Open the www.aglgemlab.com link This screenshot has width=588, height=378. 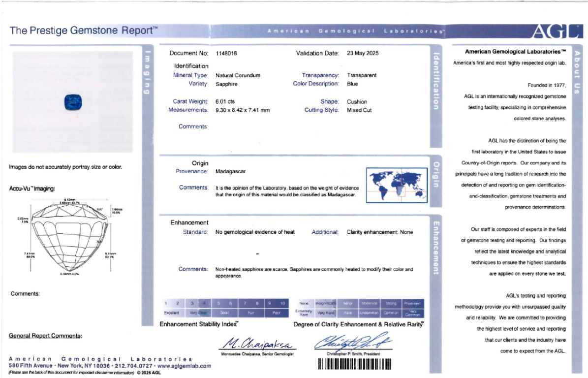click(184, 366)
